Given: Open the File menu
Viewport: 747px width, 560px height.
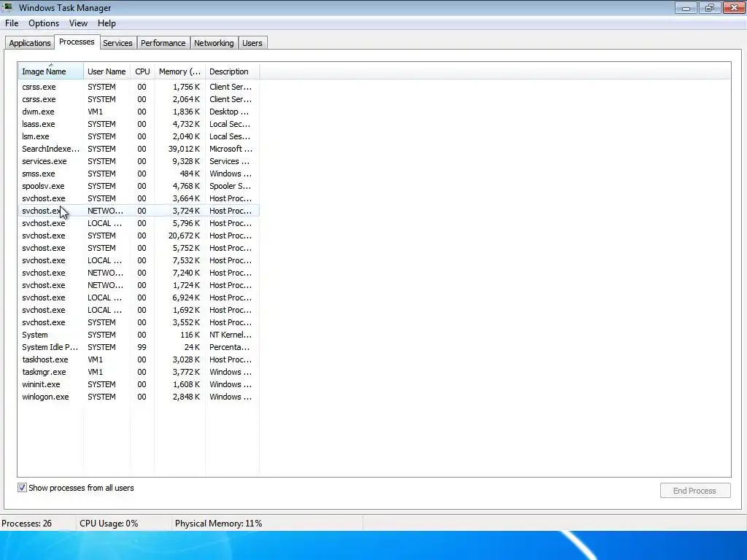Looking at the screenshot, I should [12, 23].
